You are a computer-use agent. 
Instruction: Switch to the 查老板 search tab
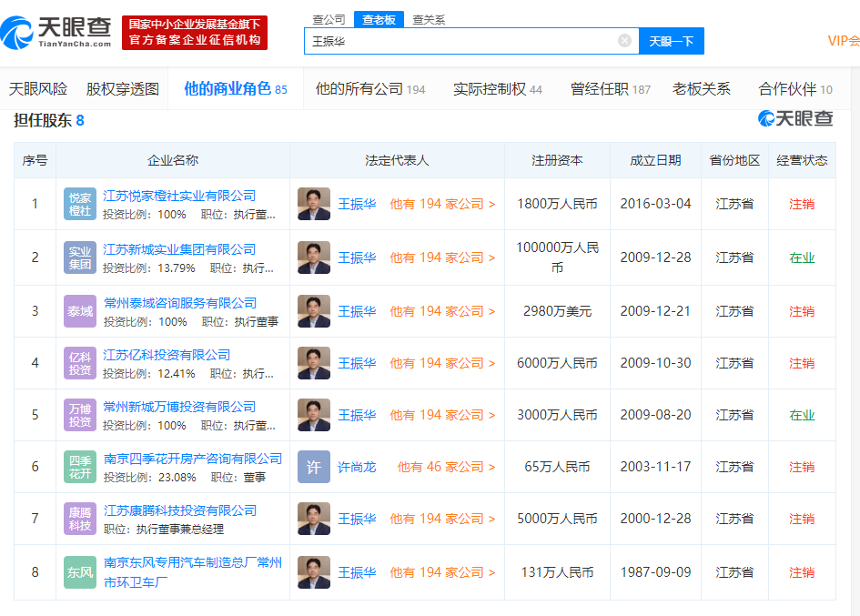379,20
